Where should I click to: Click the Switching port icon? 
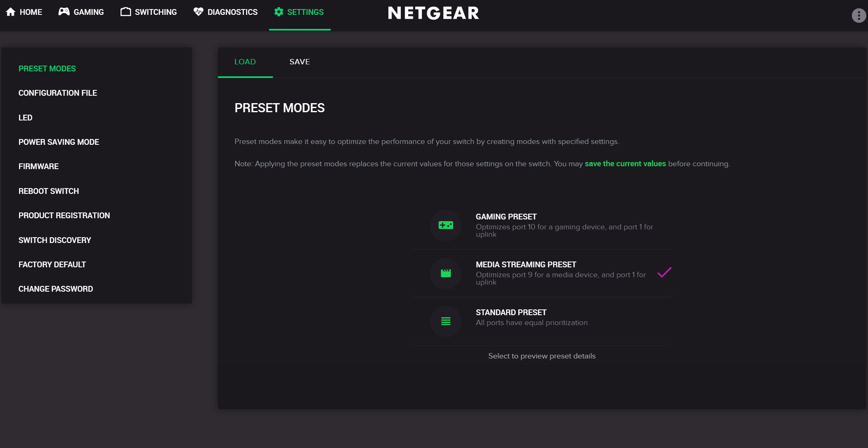pyautogui.click(x=125, y=12)
